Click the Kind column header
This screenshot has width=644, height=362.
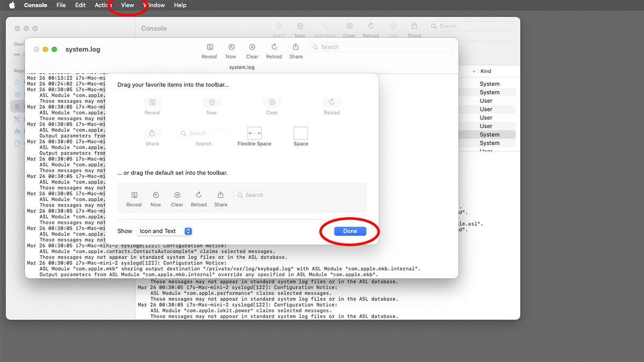(486, 71)
